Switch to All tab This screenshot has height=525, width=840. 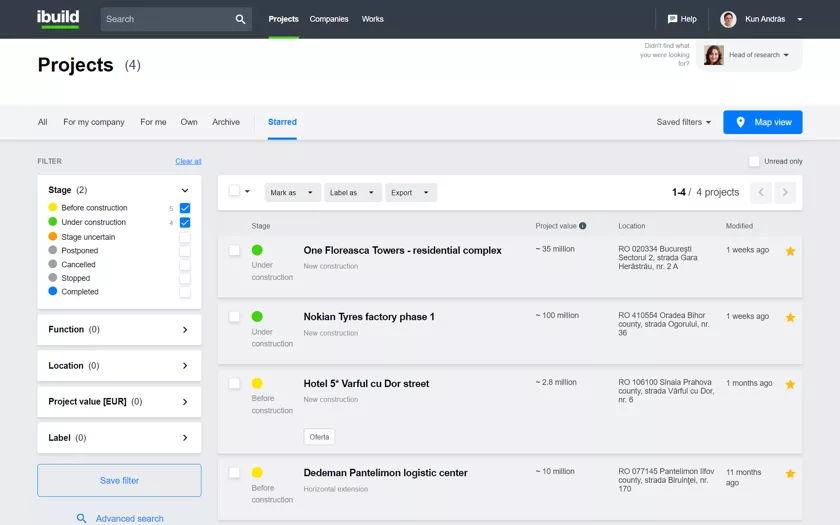43,122
